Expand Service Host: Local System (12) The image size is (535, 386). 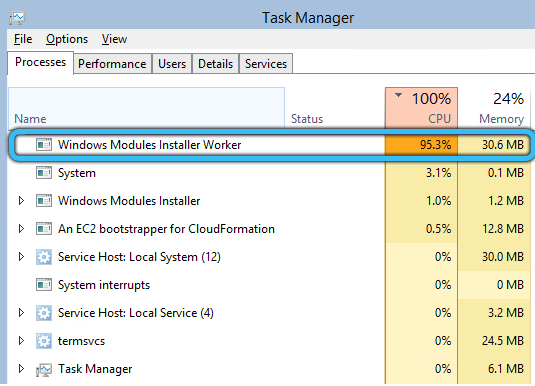pyautogui.click(x=21, y=257)
